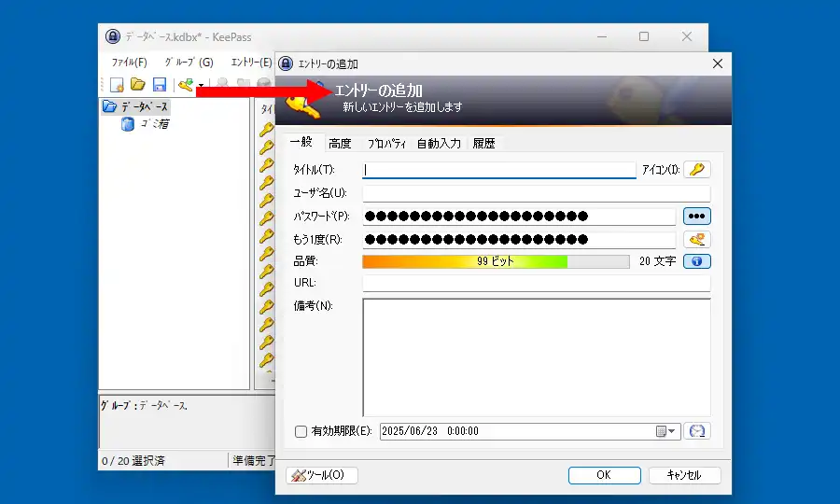Image resolution: width=840 pixels, height=504 pixels.
Task: Switch to the 自動入力 tab
Action: 439,143
